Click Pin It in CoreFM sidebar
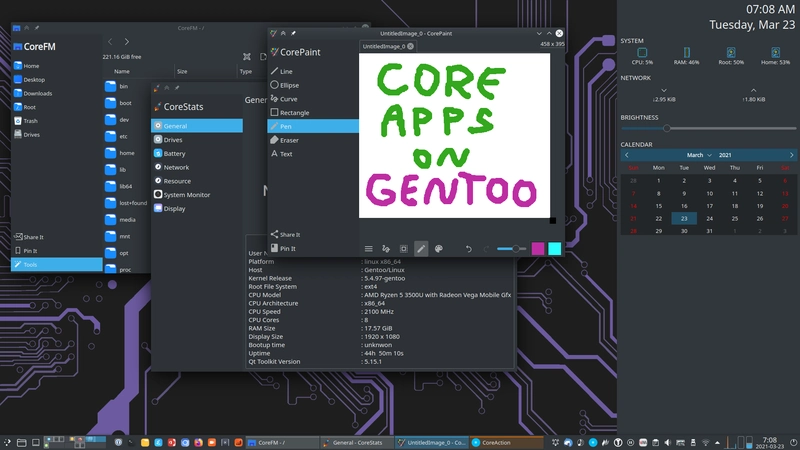This screenshot has height=450, width=800. [x=30, y=251]
